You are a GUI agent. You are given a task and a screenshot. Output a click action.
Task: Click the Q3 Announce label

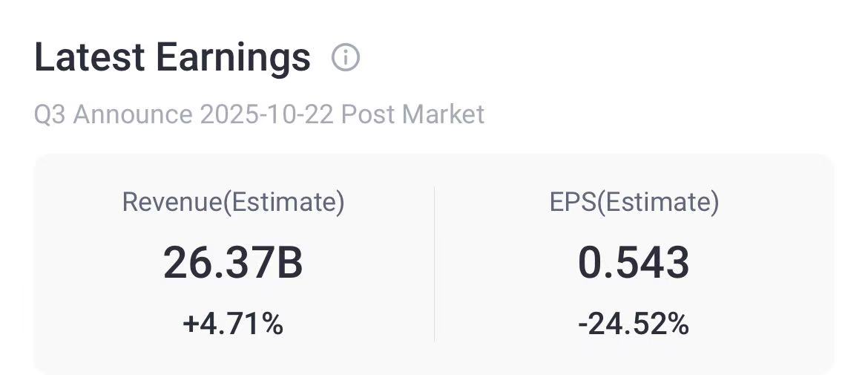coord(114,114)
